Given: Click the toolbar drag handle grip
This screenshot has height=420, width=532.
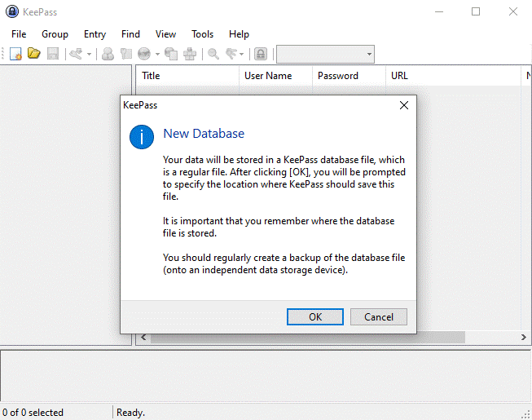Looking at the screenshot, I should (2, 54).
